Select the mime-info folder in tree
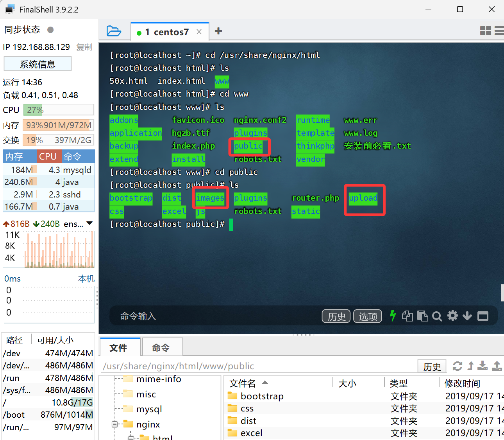504x440 pixels. 152,379
